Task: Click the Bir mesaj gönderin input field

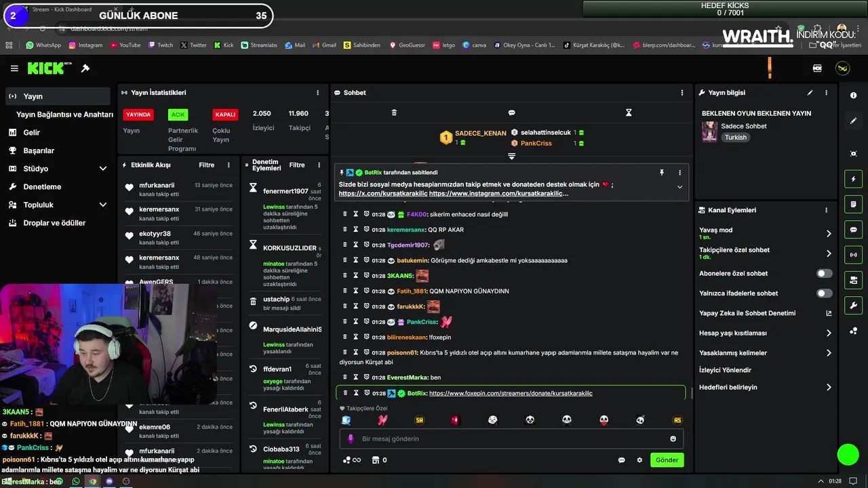Action: pos(511,439)
